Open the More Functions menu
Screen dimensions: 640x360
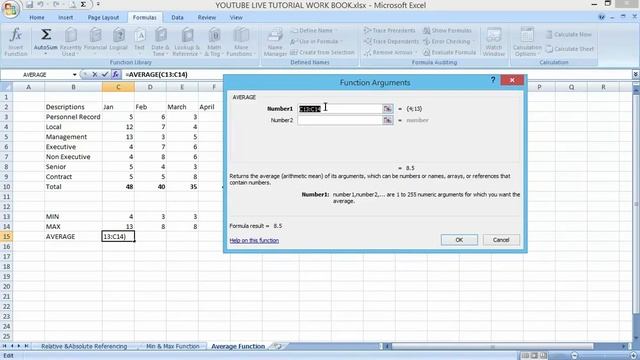pos(240,42)
